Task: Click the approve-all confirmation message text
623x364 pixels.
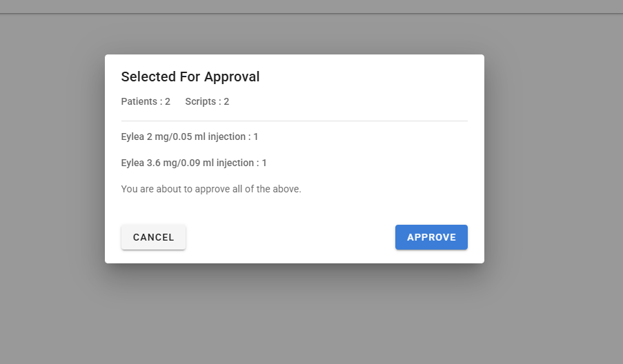Action: coord(211,189)
